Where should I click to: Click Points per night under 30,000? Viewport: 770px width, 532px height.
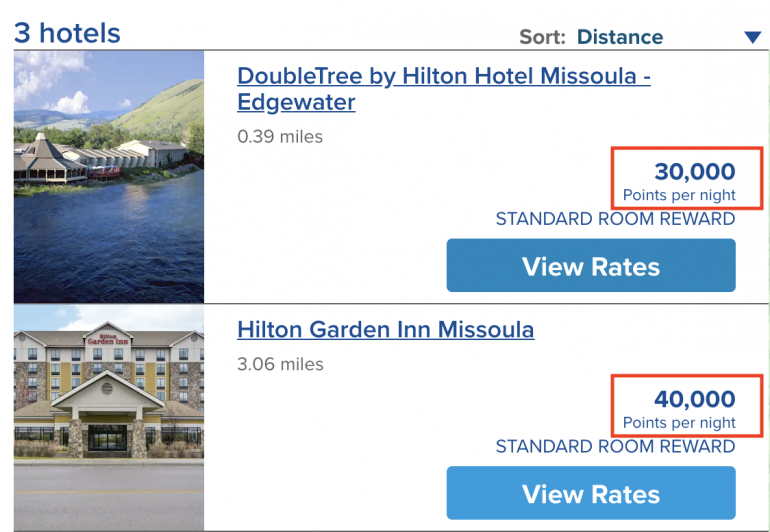click(679, 195)
